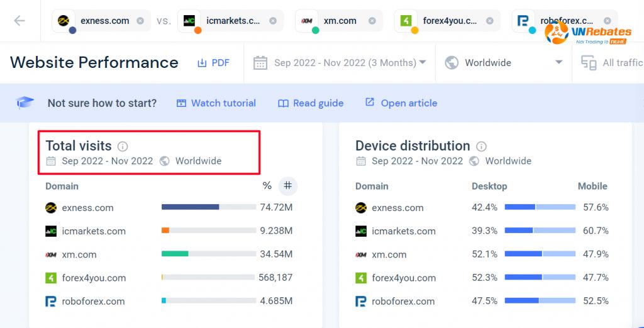Screen dimensions: 644x328
Task: Click the forex4you.com logo in Total visits
Action: point(51,278)
